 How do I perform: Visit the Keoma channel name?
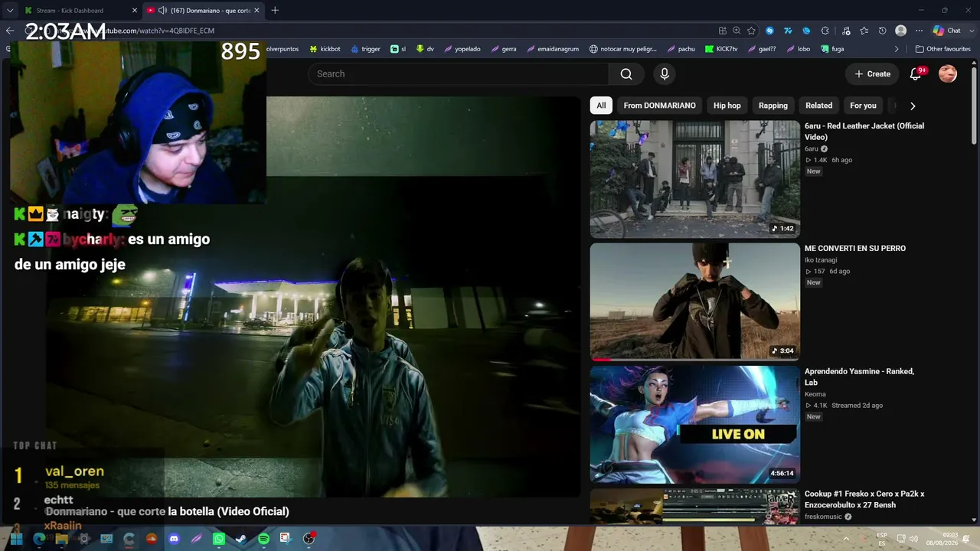(815, 394)
